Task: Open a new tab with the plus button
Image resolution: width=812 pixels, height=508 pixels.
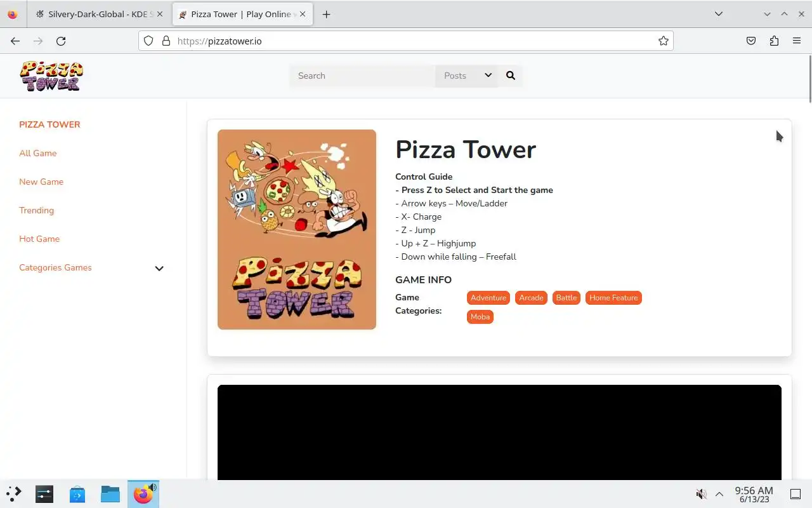Action: 326,14
